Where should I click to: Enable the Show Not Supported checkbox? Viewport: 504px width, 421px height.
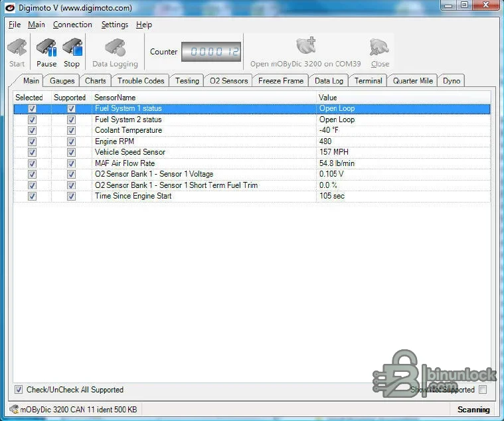click(x=483, y=390)
